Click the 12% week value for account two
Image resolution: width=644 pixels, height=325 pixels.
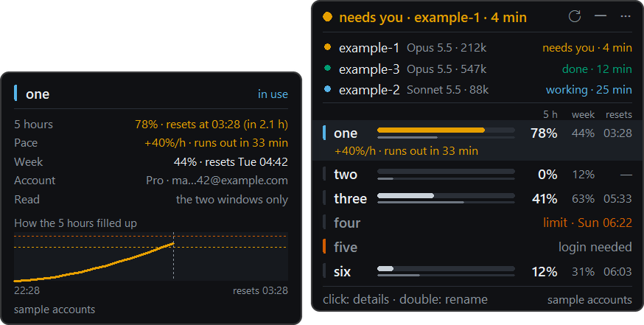point(584,174)
